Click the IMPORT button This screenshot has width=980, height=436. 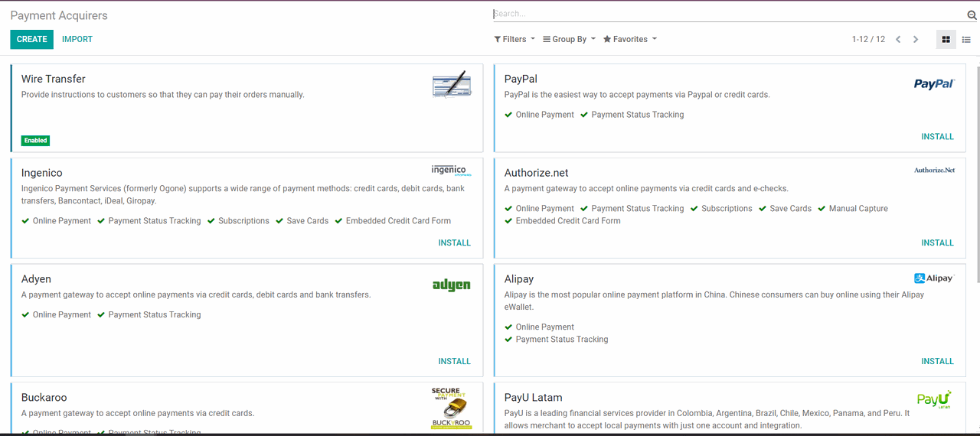(77, 40)
